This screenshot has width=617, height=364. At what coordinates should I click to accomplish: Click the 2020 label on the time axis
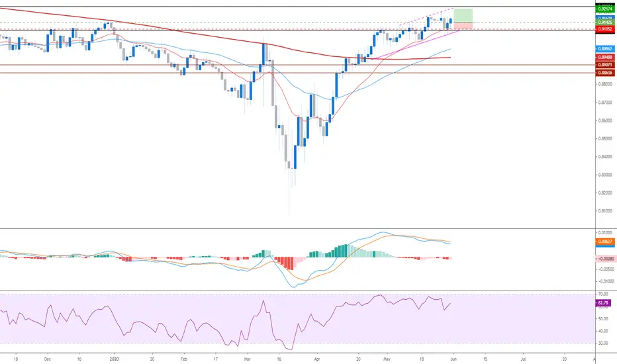pos(114,359)
